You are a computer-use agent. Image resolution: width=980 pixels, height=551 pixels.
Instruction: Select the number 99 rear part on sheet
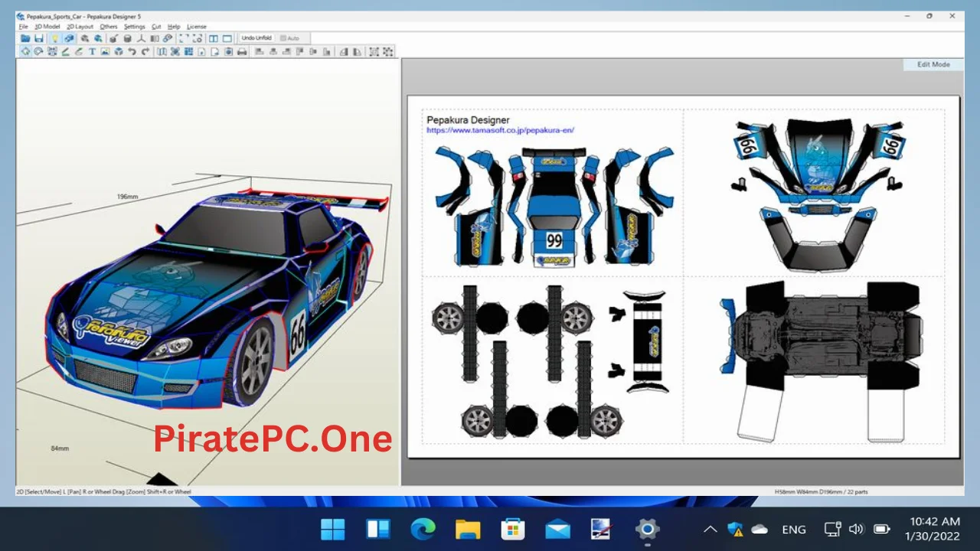(x=554, y=241)
